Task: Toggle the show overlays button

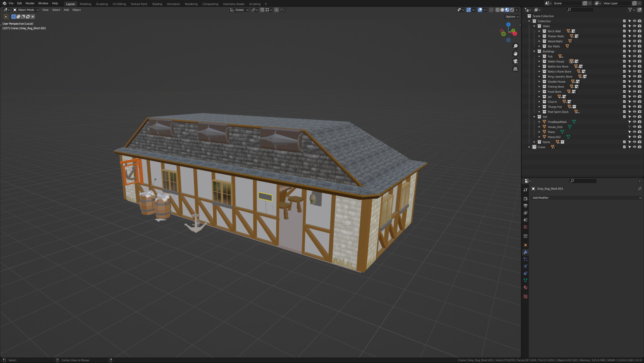Action: coord(480,10)
